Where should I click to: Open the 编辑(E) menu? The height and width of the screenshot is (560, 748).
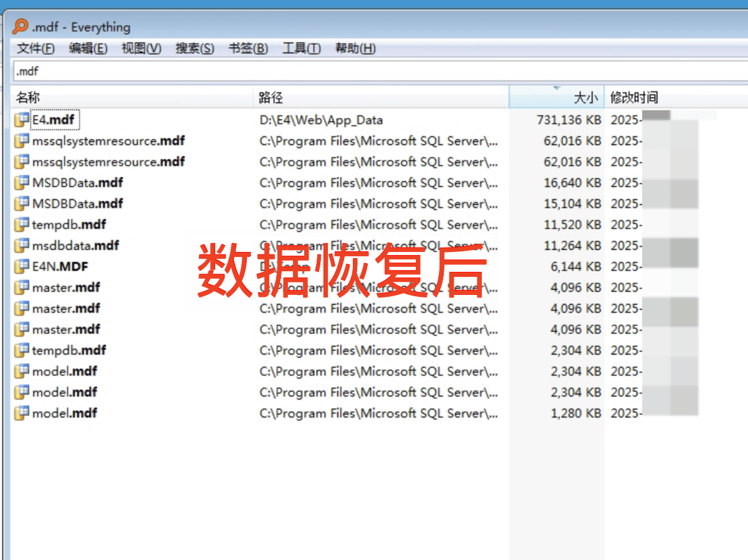tap(88, 49)
